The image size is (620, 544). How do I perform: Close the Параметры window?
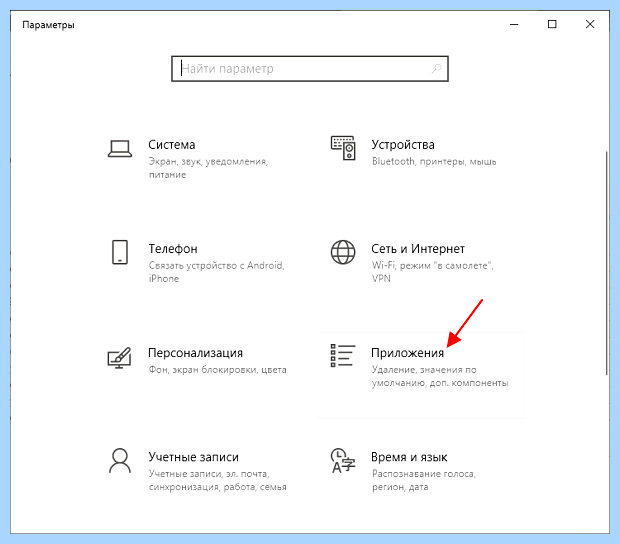[590, 25]
